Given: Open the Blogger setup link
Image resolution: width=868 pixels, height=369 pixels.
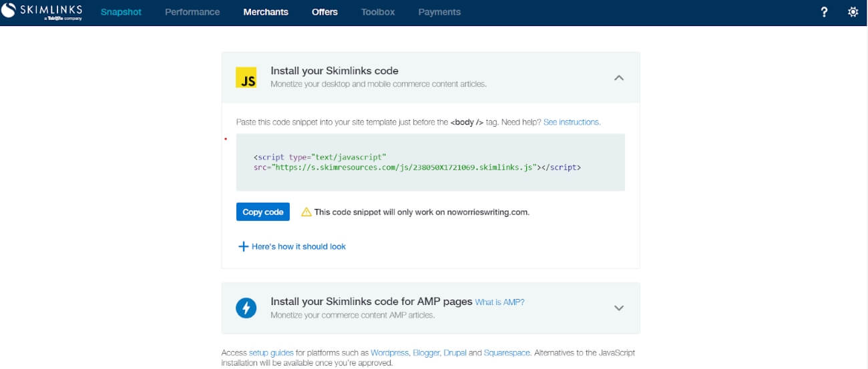Looking at the screenshot, I should click(x=426, y=352).
